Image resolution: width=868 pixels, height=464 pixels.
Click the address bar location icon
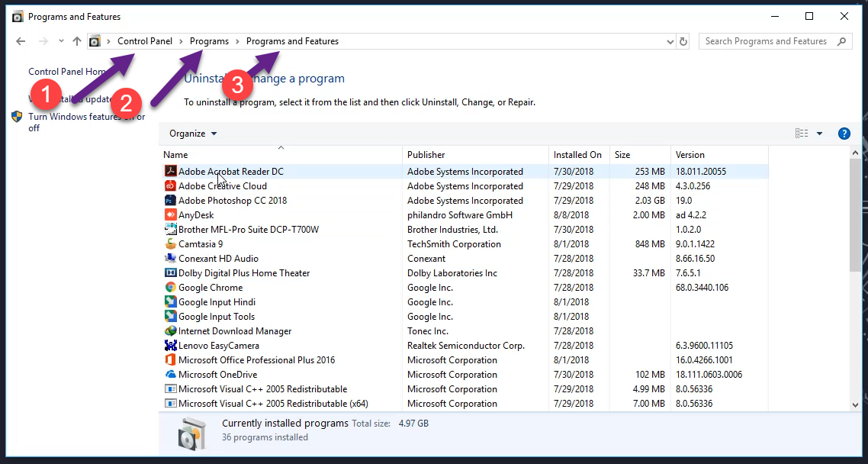95,41
